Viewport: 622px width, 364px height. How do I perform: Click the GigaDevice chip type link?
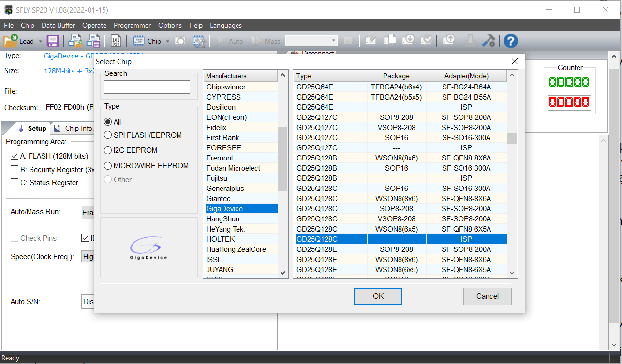pos(68,56)
